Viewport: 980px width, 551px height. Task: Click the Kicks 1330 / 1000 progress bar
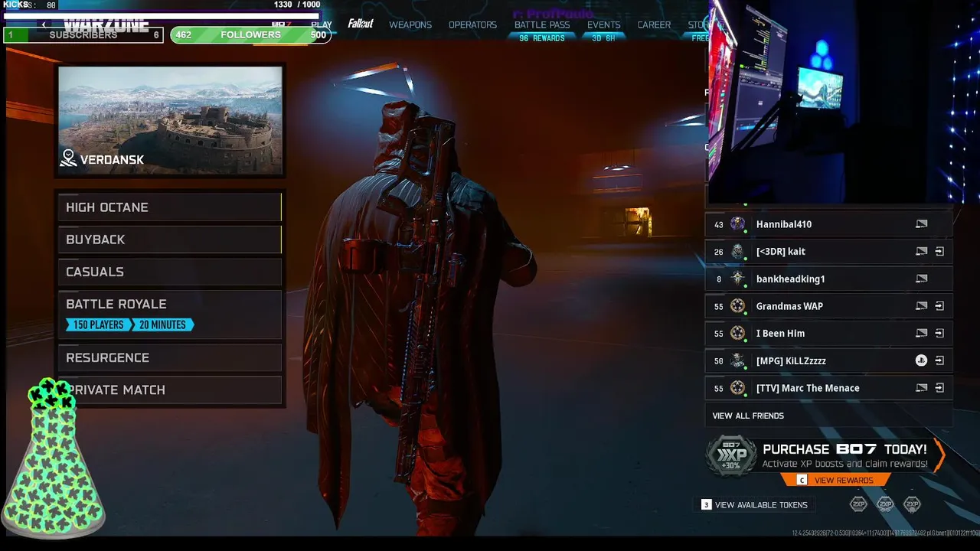[162, 15]
